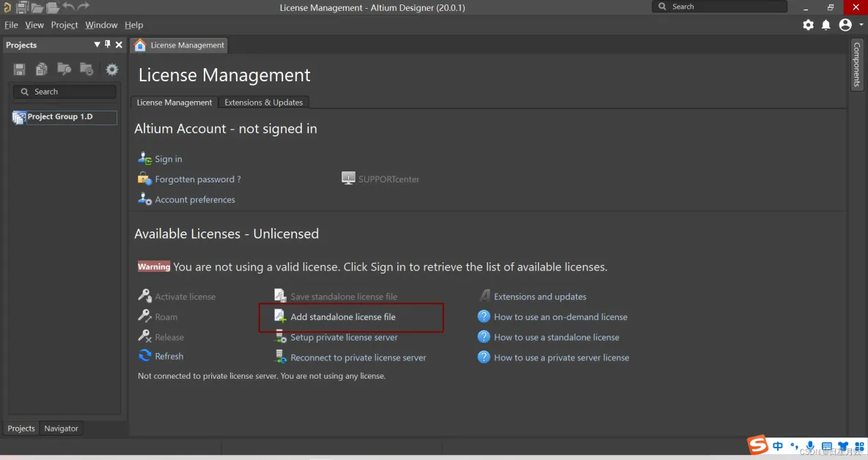The image size is (868, 460).
Task: Click the Sogou input method S icon
Action: [757, 445]
